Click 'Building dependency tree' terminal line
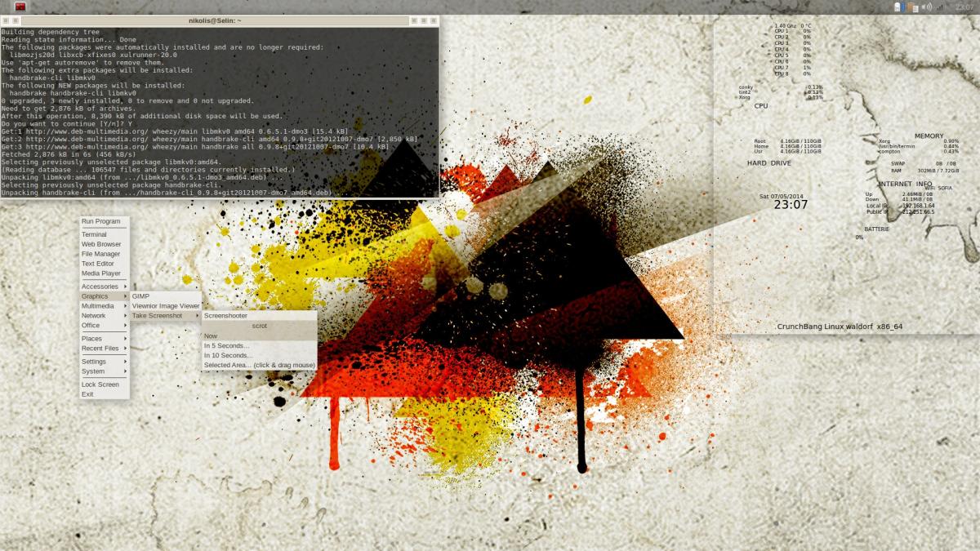The image size is (980, 551). point(50,31)
